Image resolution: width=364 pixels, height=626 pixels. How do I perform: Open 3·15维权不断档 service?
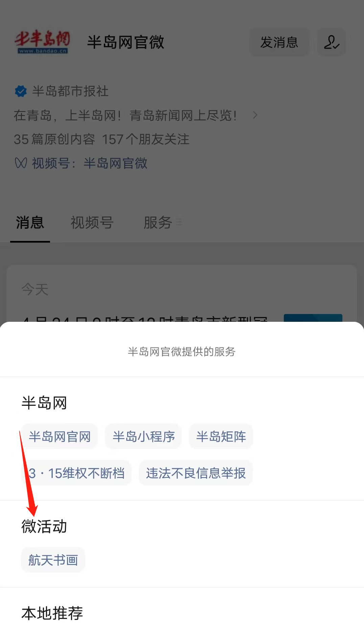(76, 473)
